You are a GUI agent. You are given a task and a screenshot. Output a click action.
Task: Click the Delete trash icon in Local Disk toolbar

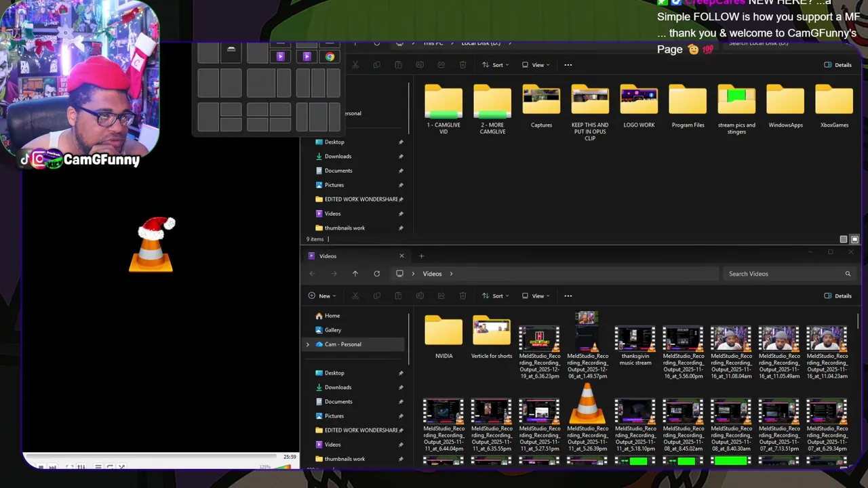pyautogui.click(x=462, y=65)
